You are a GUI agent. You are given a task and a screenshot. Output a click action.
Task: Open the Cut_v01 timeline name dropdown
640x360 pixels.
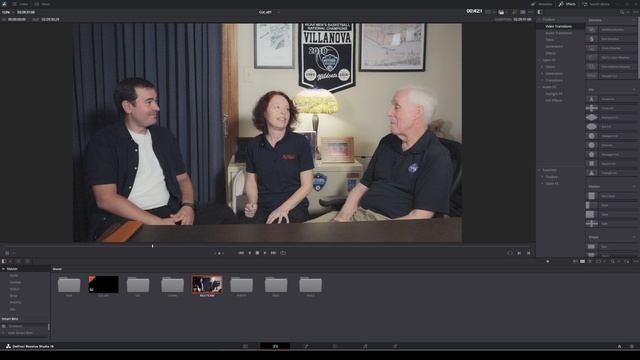pos(269,12)
